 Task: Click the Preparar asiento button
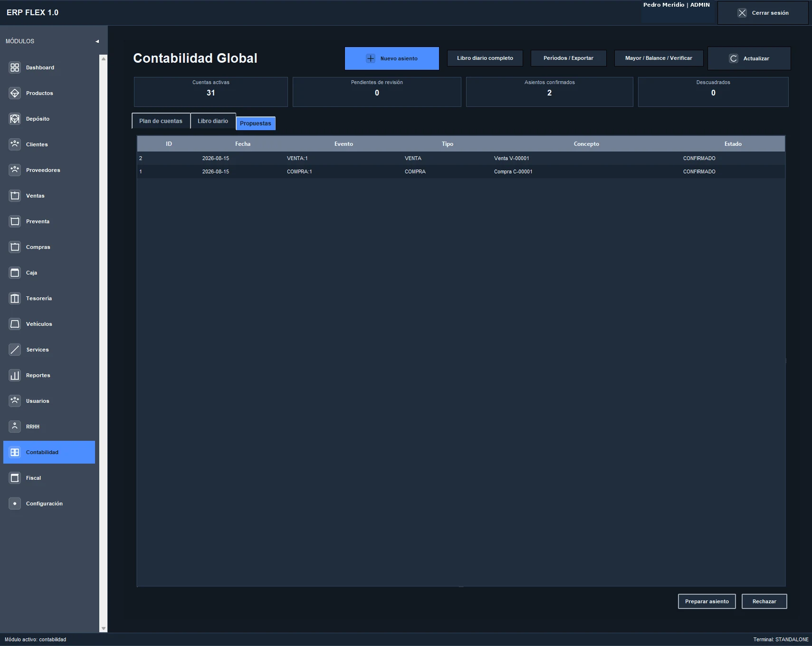tap(707, 601)
